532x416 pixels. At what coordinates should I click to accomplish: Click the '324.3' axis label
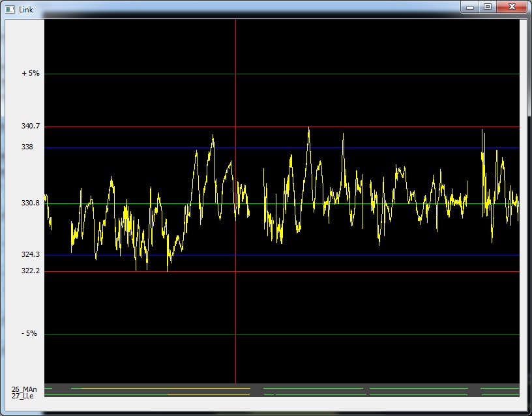tap(30, 254)
